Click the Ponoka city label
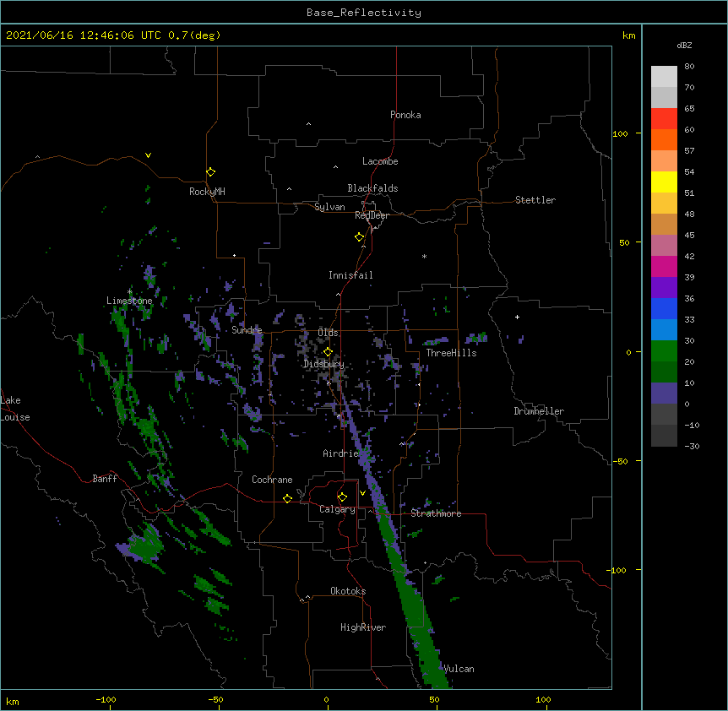Image resolution: width=728 pixels, height=711 pixels. [405, 115]
